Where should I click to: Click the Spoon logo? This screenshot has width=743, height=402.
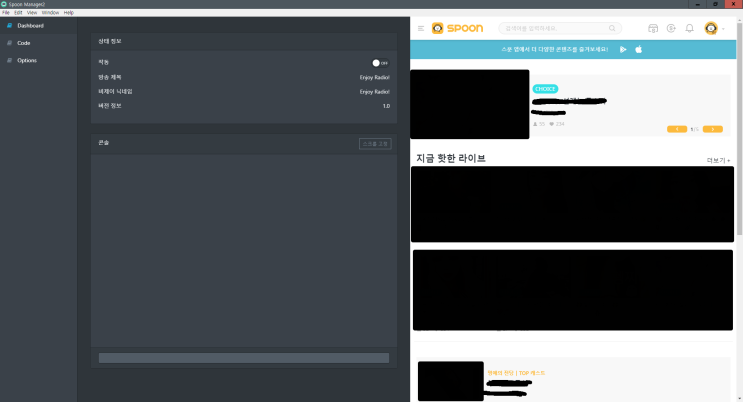(457, 28)
